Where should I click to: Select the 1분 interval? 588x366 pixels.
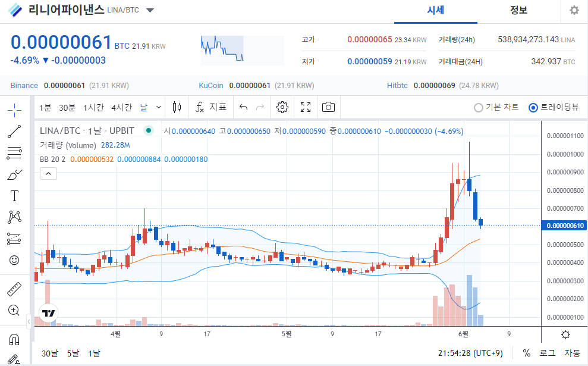tap(45, 108)
